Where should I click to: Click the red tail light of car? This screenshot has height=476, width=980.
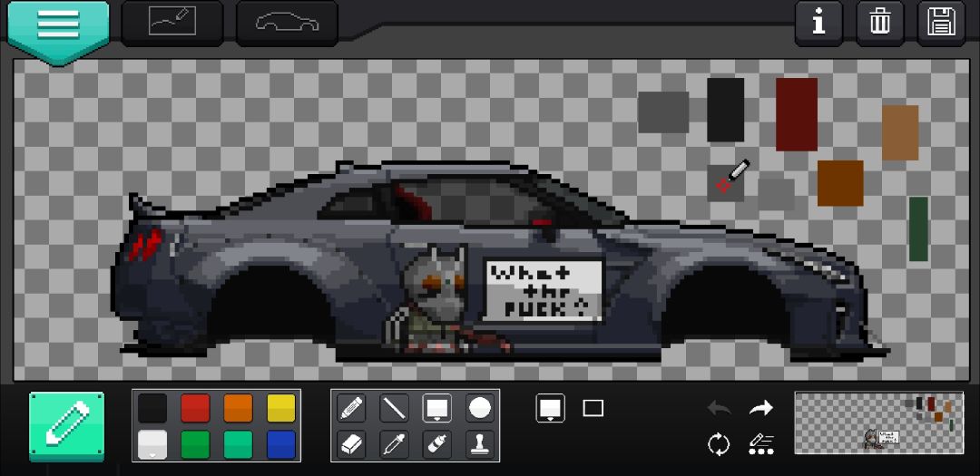145,244
